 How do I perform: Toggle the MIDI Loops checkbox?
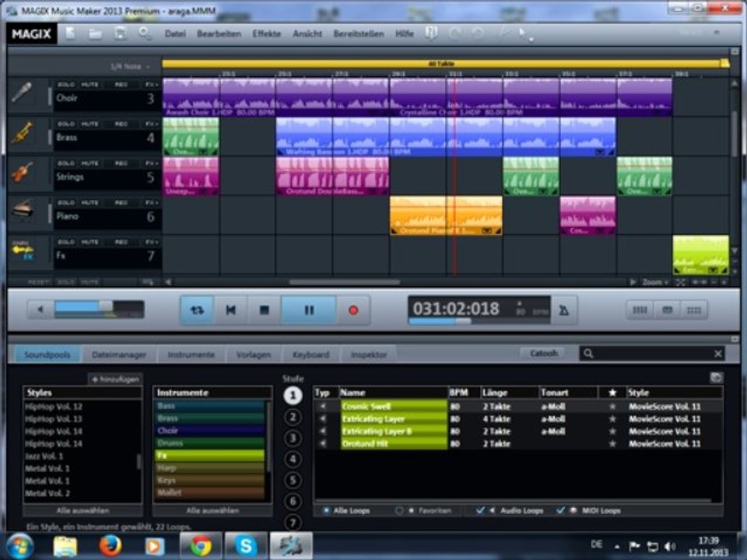pos(560,510)
